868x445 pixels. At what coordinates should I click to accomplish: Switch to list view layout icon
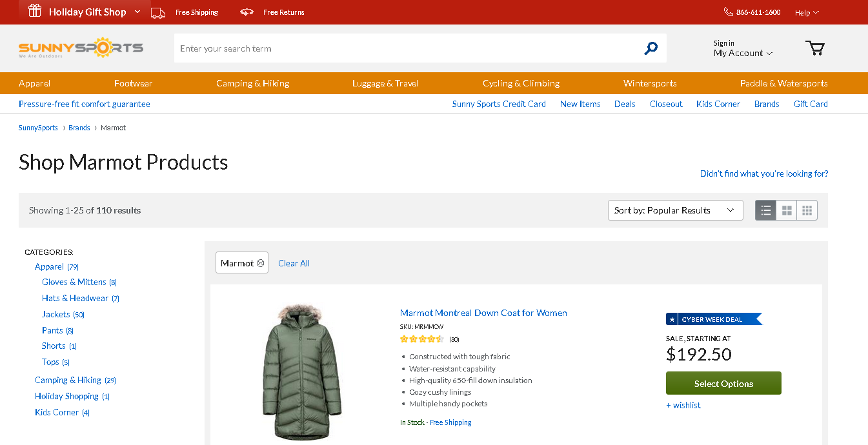click(766, 210)
